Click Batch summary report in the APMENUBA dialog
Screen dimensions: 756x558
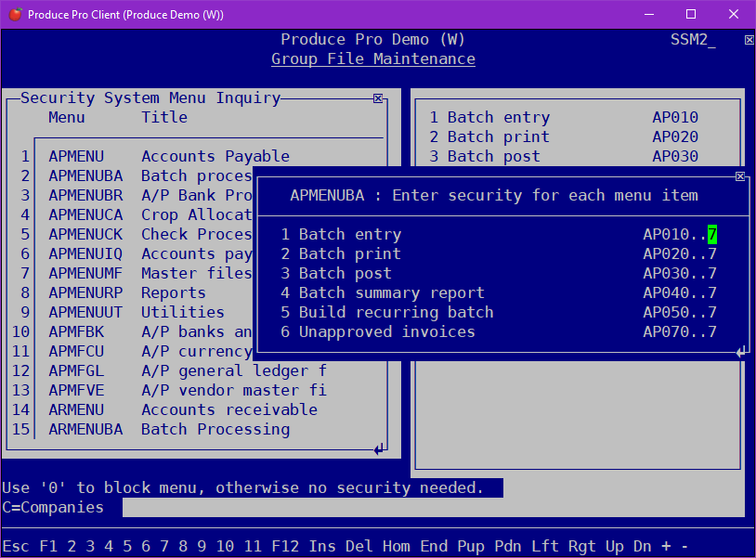391,293
